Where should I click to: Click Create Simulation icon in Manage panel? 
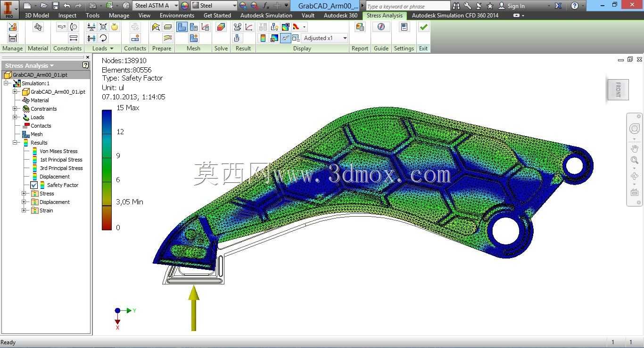(13, 27)
